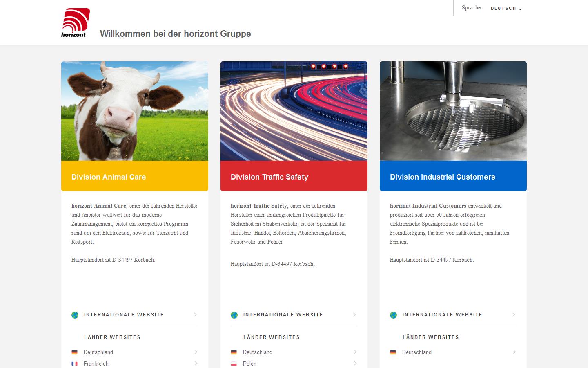Click the chevron arrow next to Frankreich
The width and height of the screenshot is (588, 368).
click(x=196, y=363)
